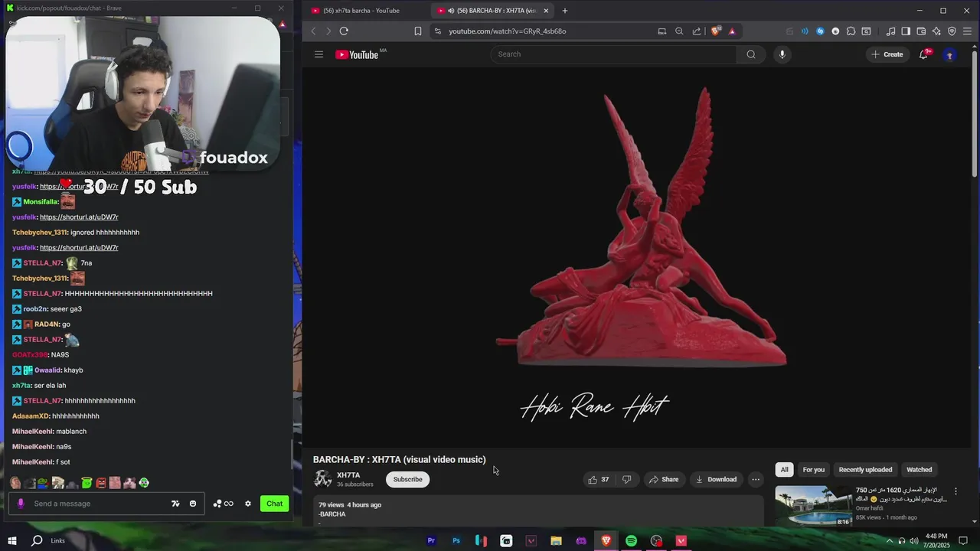Open Premiere Pro from the taskbar
Screen dimensions: 980x551
pyautogui.click(x=431, y=541)
